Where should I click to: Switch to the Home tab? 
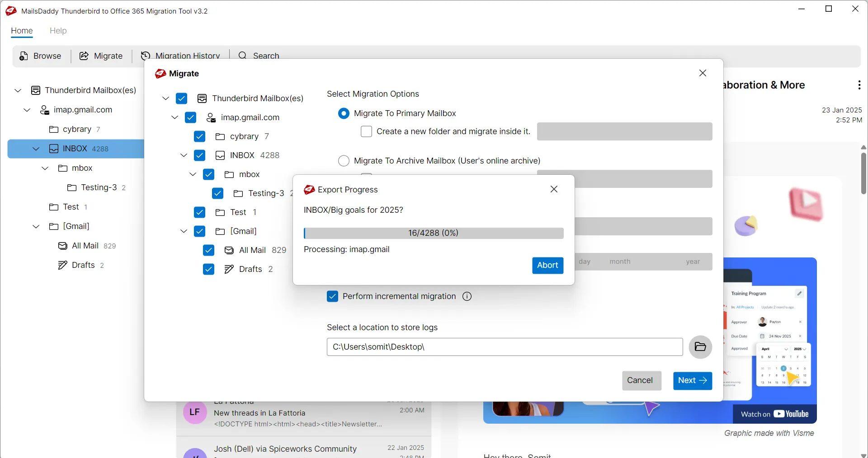[x=21, y=31]
